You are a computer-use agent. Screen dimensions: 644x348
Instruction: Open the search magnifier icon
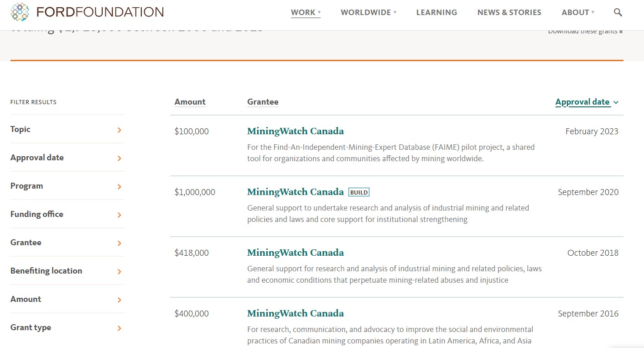(618, 12)
